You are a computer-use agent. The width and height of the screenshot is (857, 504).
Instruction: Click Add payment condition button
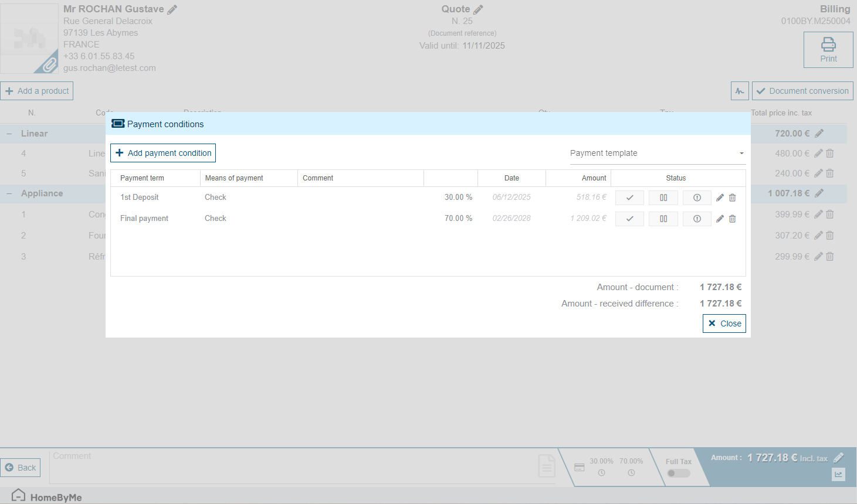(163, 153)
